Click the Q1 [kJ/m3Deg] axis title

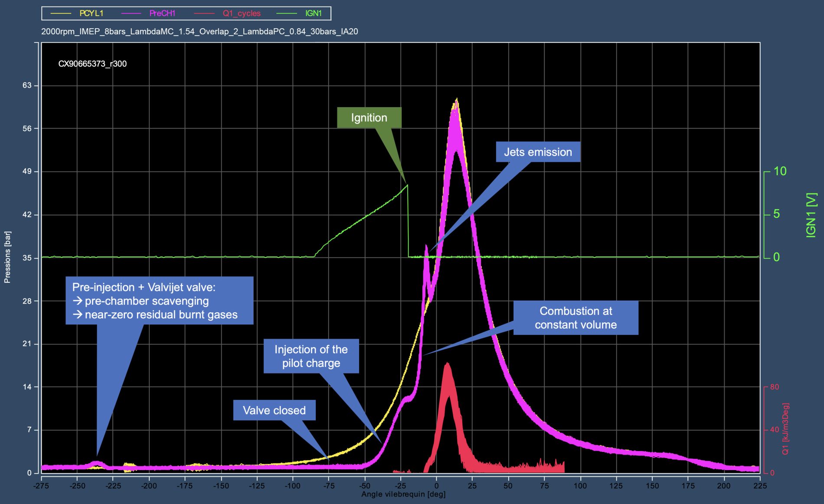coord(786,429)
